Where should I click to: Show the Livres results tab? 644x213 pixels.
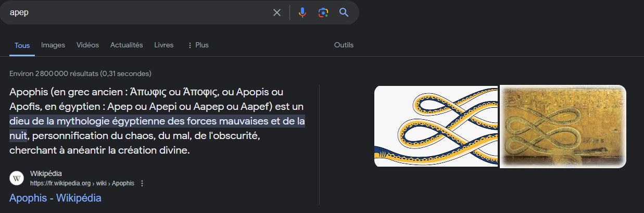(164, 45)
